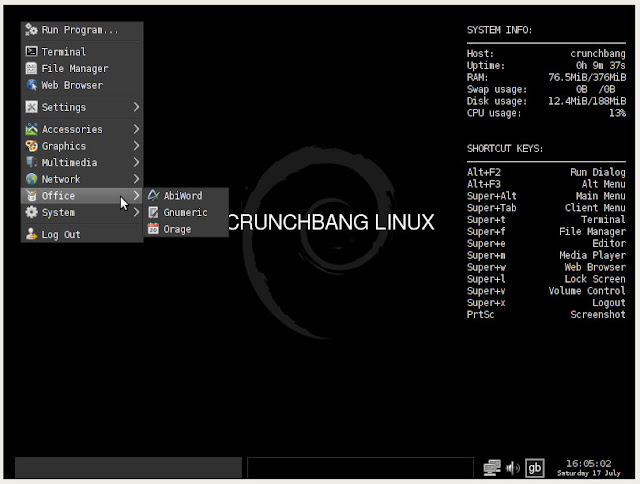Click the SHORTCUT KEYS: heading

[504, 148]
